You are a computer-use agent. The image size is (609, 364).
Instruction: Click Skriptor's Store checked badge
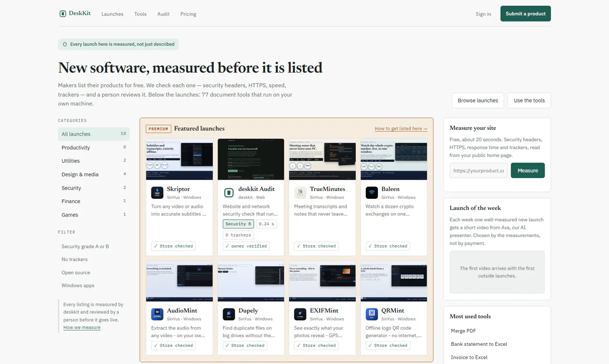tap(173, 246)
